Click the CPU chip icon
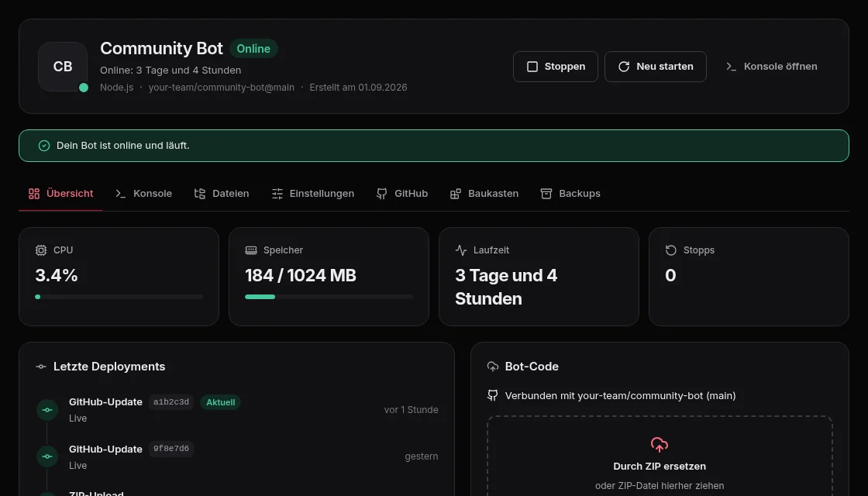Screen dimensions: 868x496 pos(41,250)
